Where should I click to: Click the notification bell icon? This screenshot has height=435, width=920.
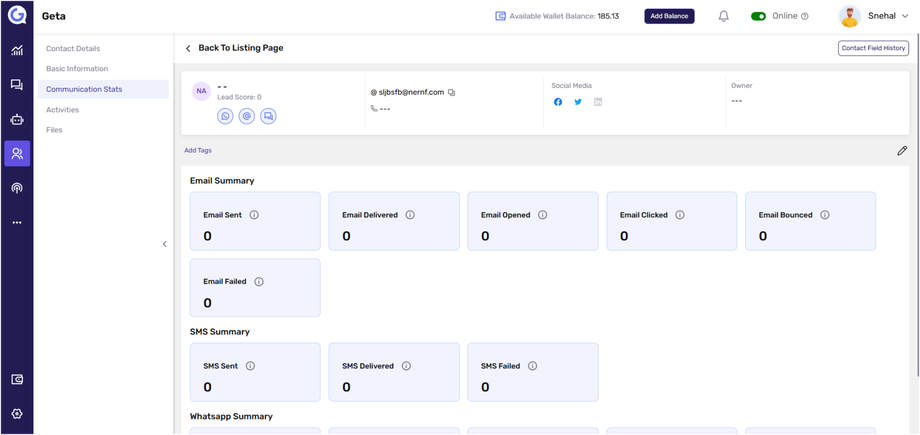723,16
